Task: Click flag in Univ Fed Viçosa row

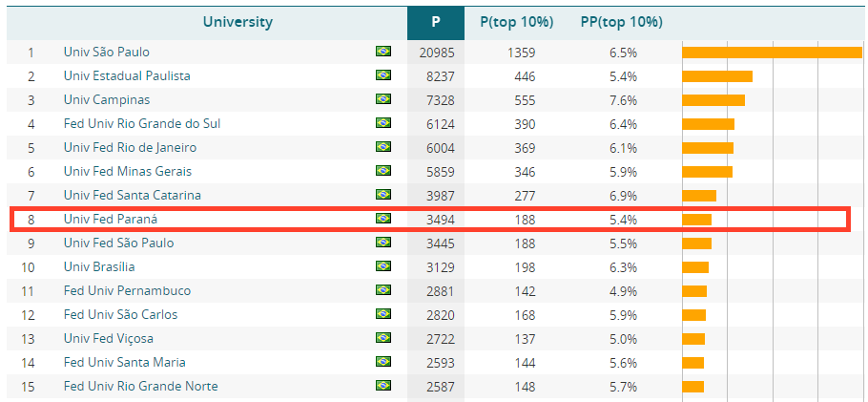Action: (x=383, y=338)
